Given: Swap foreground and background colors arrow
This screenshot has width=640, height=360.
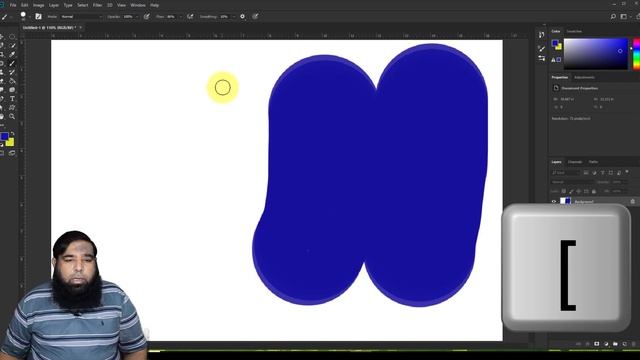Looking at the screenshot, I should 12,133.
